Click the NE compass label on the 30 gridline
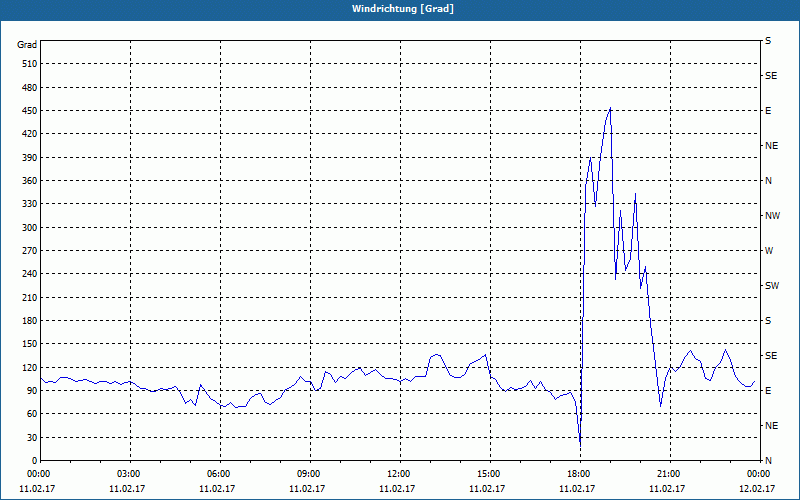Image resolution: width=800 pixels, height=500 pixels. pyautogui.click(x=771, y=426)
